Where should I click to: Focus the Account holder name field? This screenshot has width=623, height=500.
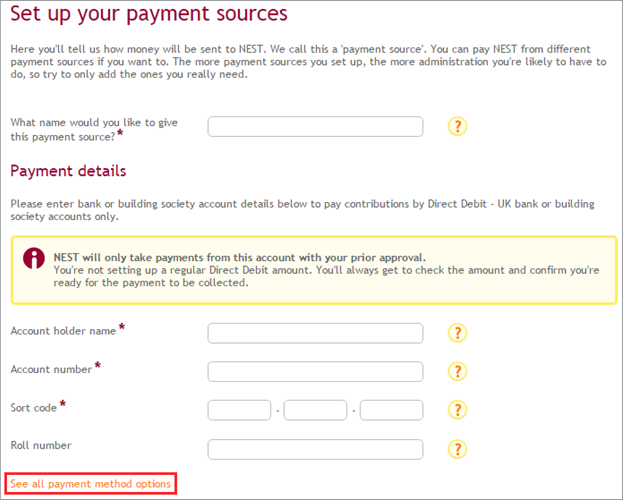pyautogui.click(x=315, y=333)
